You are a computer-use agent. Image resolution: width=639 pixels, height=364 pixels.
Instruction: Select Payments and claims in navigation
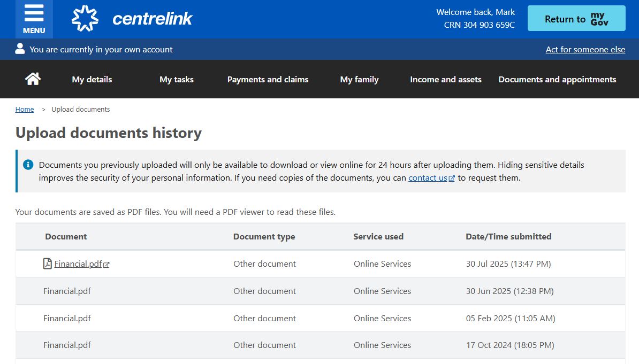[268, 79]
